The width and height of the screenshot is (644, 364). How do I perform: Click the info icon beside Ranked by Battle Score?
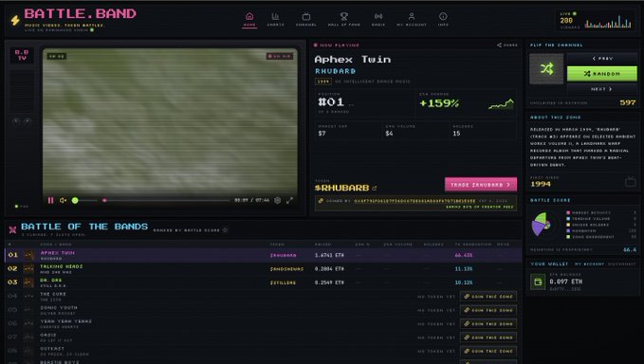pyautogui.click(x=225, y=230)
